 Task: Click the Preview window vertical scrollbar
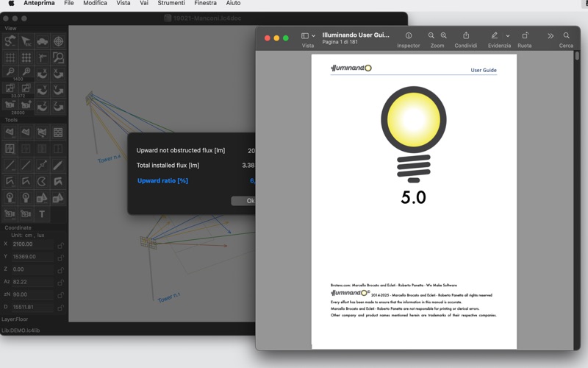coord(577,56)
